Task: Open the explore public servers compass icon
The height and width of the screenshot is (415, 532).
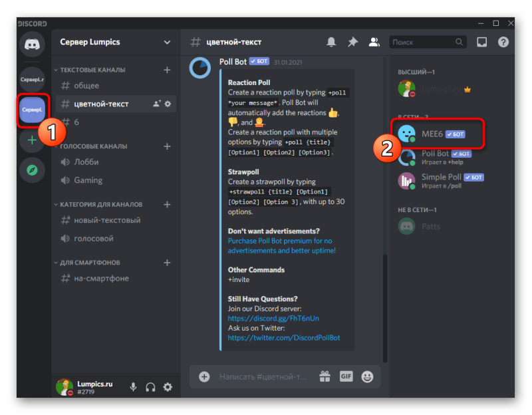Action: click(32, 170)
